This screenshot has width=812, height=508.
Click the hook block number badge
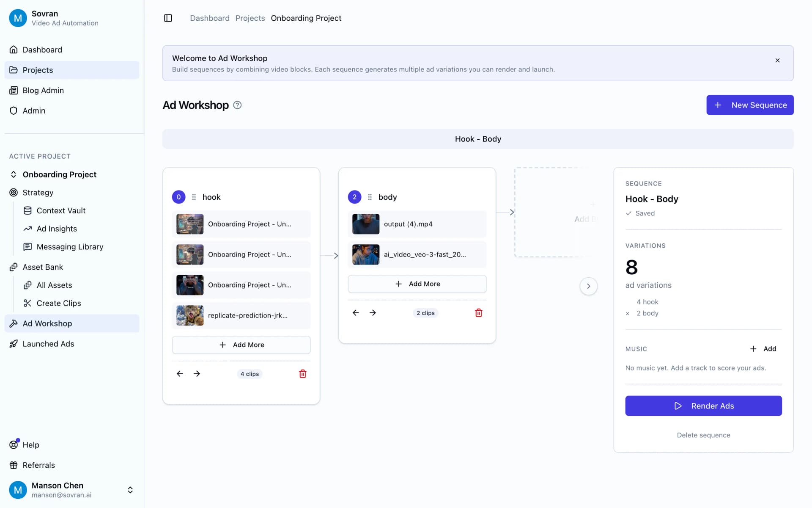178,197
